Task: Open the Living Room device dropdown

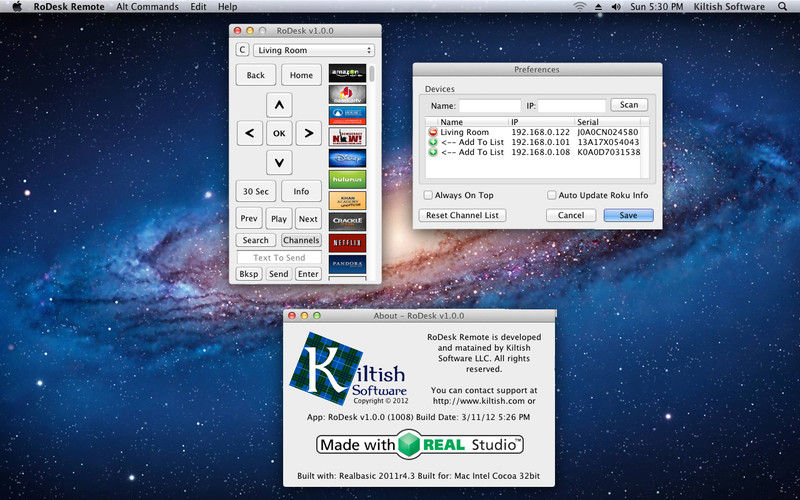Action: [x=314, y=50]
